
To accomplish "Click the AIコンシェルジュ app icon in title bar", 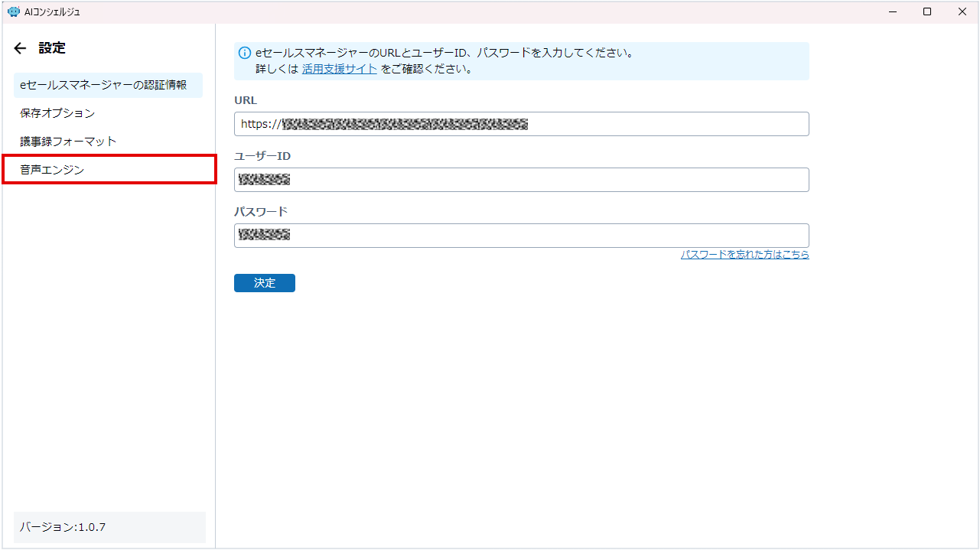I will click(x=12, y=11).
